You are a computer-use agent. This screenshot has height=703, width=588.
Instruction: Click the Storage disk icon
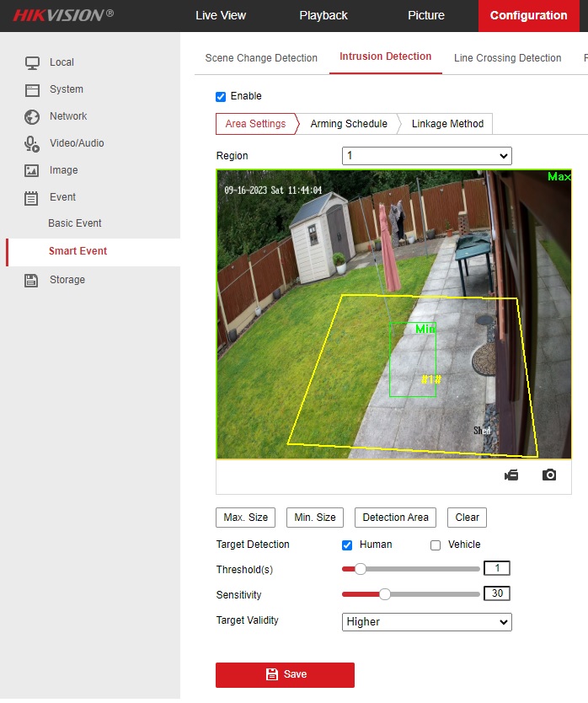32,280
